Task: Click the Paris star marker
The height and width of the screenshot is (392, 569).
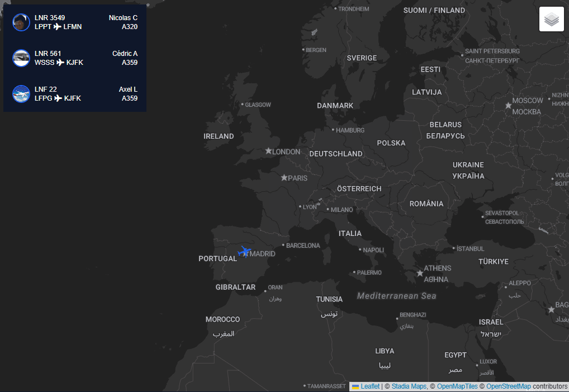Action: click(284, 178)
